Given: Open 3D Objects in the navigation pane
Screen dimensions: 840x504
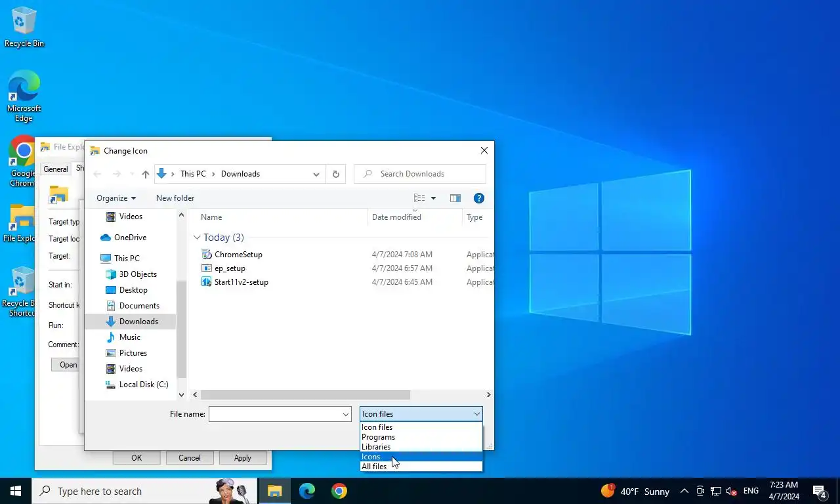Looking at the screenshot, I should [138, 274].
